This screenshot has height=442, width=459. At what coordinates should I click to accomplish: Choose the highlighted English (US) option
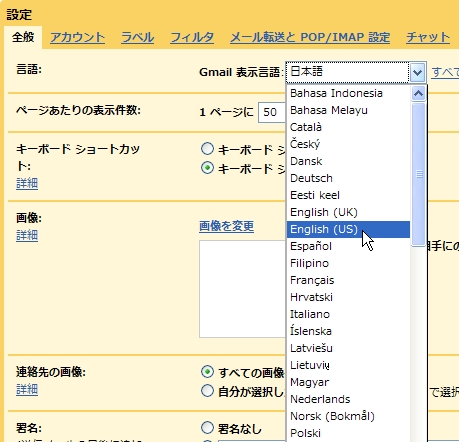[x=348, y=229]
